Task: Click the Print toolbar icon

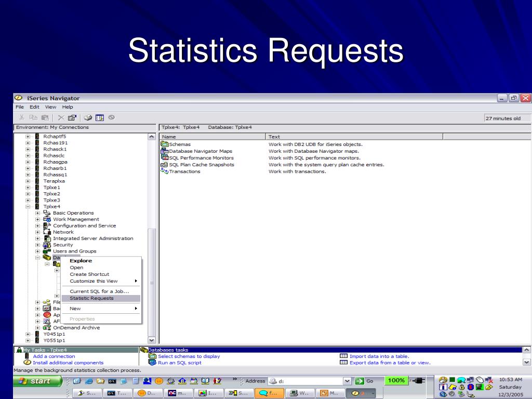Action: pos(88,117)
